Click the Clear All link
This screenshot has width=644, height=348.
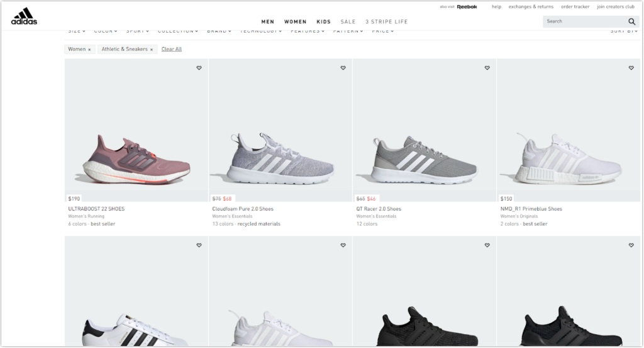171,49
